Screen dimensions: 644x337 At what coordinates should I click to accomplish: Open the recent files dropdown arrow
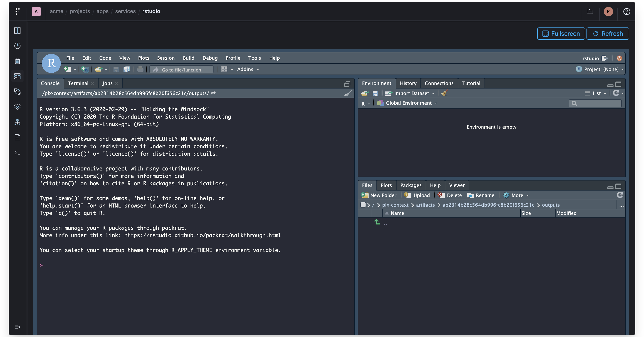pos(106,70)
